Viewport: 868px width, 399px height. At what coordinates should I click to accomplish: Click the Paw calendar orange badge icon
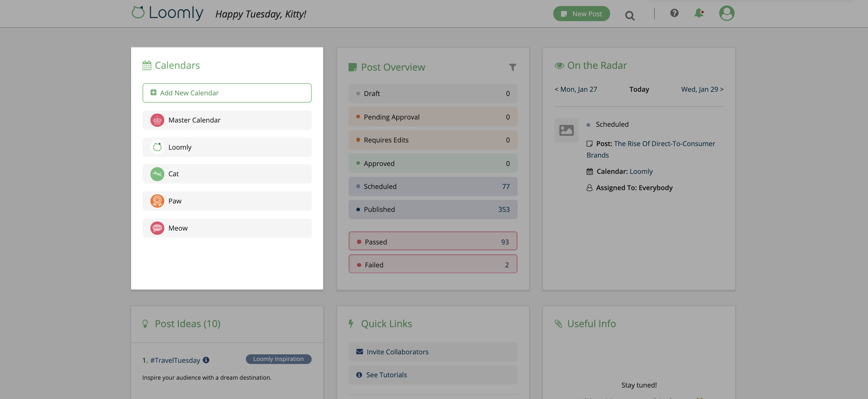pyautogui.click(x=157, y=201)
